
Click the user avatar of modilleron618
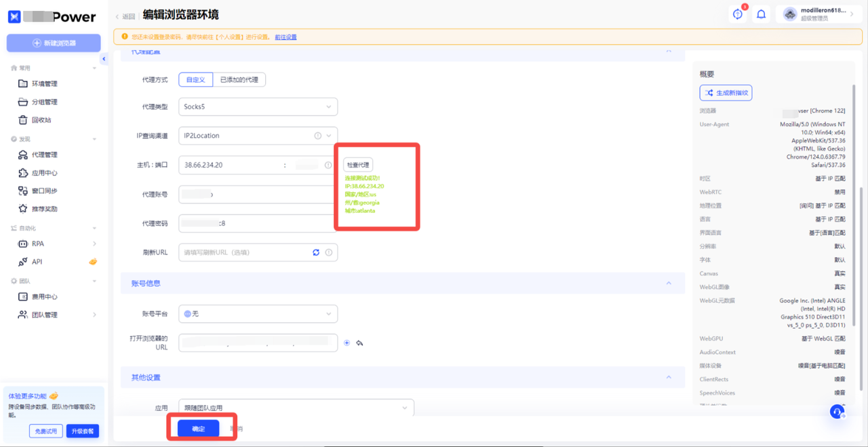[789, 14]
